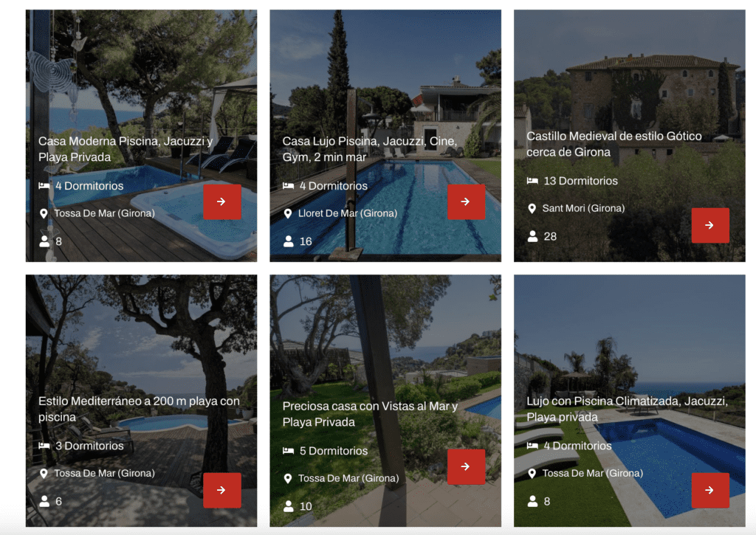Open Casa Lujo Piscina listing via red arrow

(466, 202)
